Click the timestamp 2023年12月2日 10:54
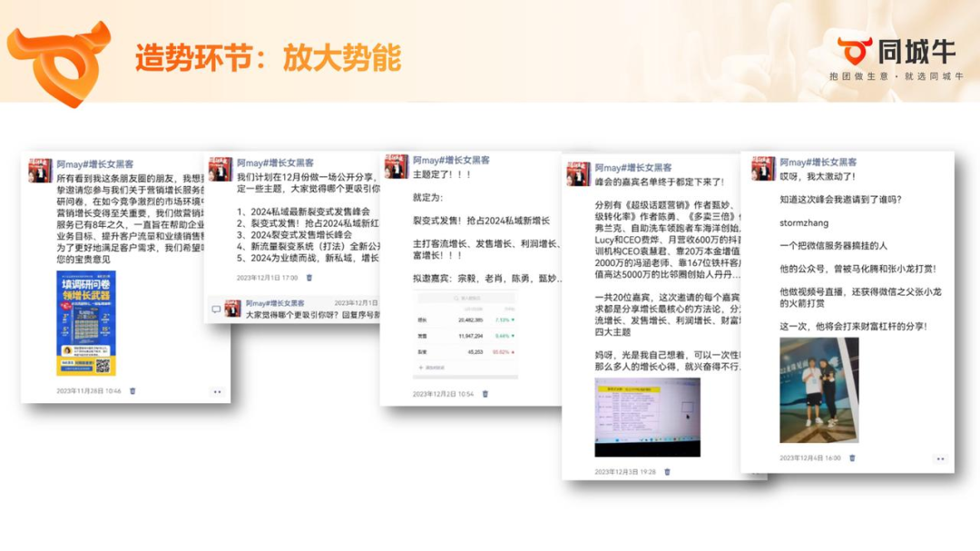Viewport: 980px width, 551px height. (x=443, y=394)
